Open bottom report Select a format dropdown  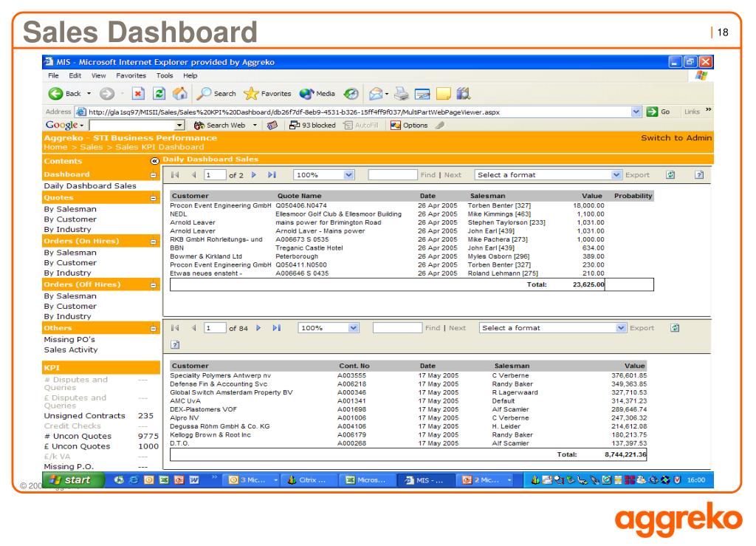tap(621, 328)
